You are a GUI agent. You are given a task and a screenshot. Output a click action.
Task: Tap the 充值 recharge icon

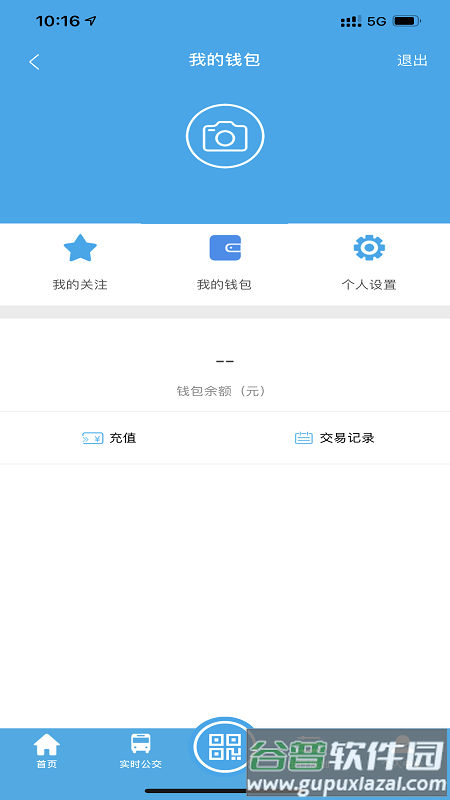93,438
